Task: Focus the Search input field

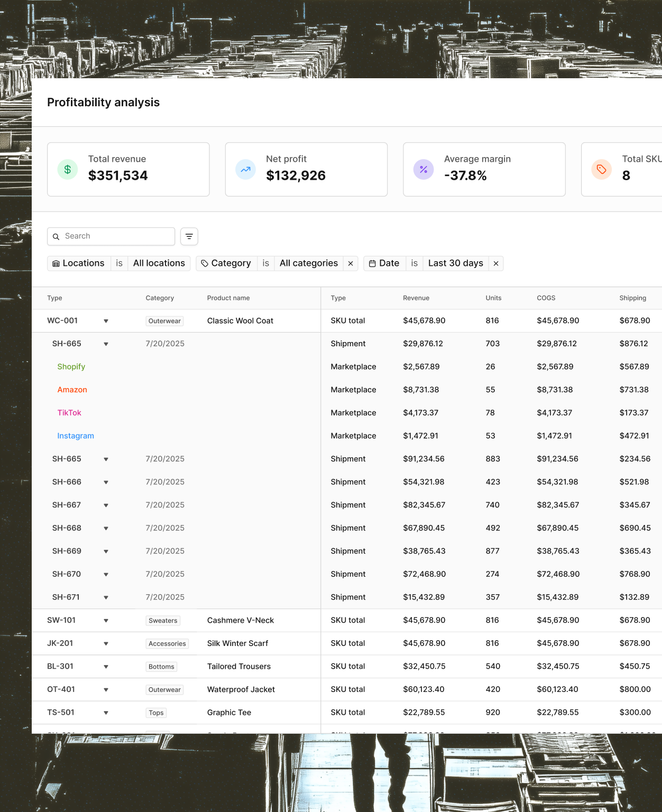Action: point(111,236)
